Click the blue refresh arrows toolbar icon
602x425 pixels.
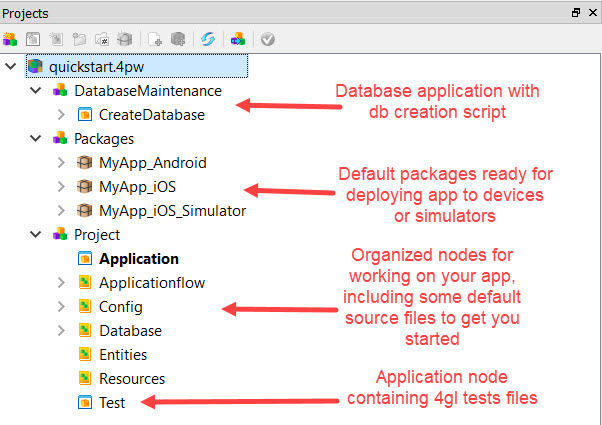(x=207, y=39)
